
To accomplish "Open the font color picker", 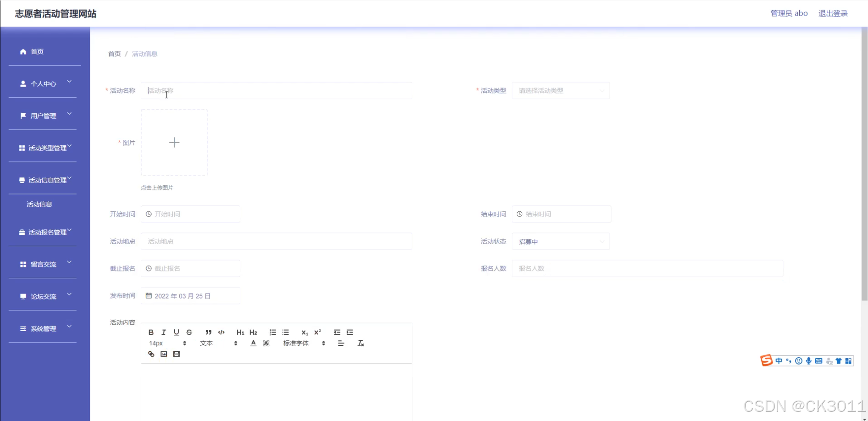I will tap(253, 343).
